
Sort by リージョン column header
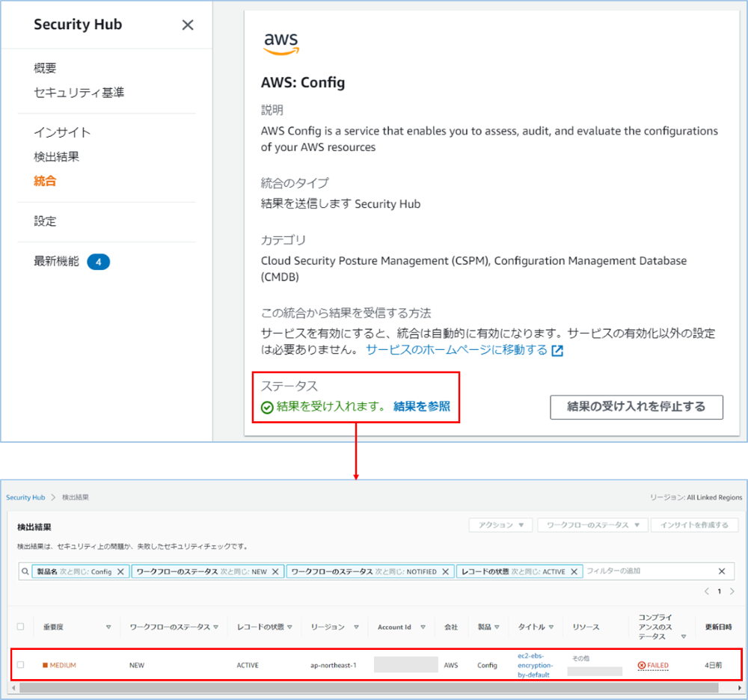[x=334, y=627]
